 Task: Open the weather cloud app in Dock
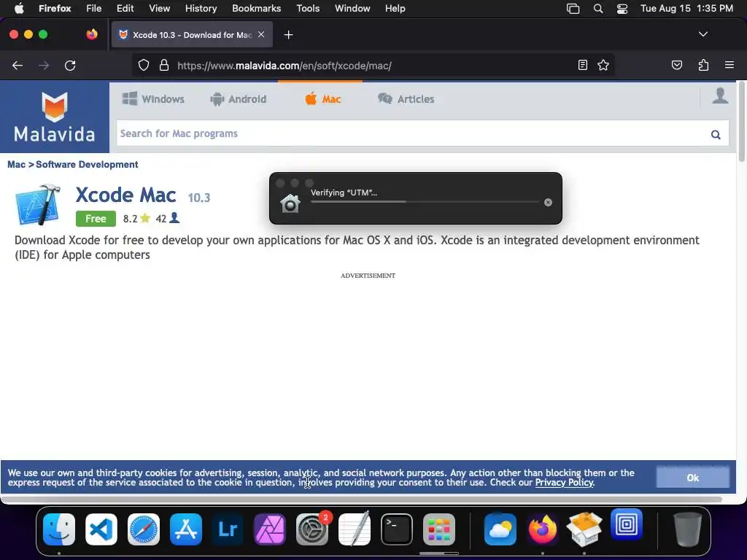[500, 529]
